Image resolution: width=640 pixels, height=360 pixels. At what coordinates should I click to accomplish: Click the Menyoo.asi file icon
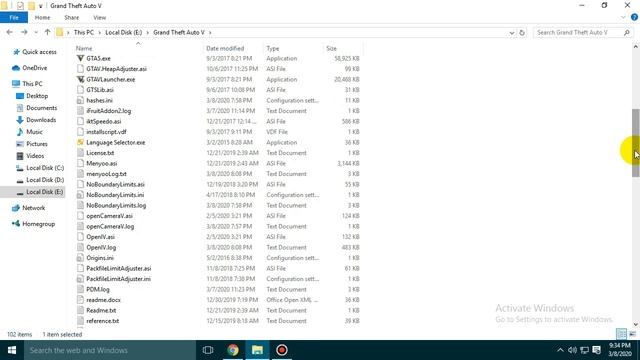click(x=80, y=163)
